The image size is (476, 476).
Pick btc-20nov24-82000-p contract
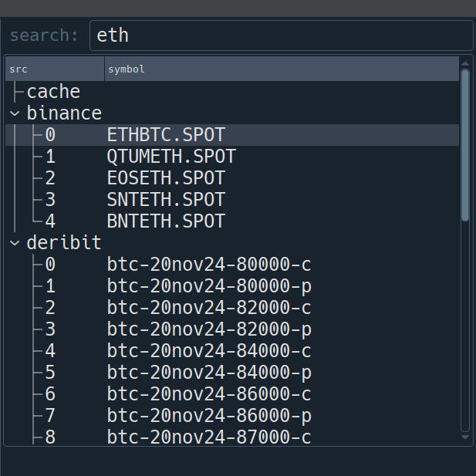click(209, 329)
